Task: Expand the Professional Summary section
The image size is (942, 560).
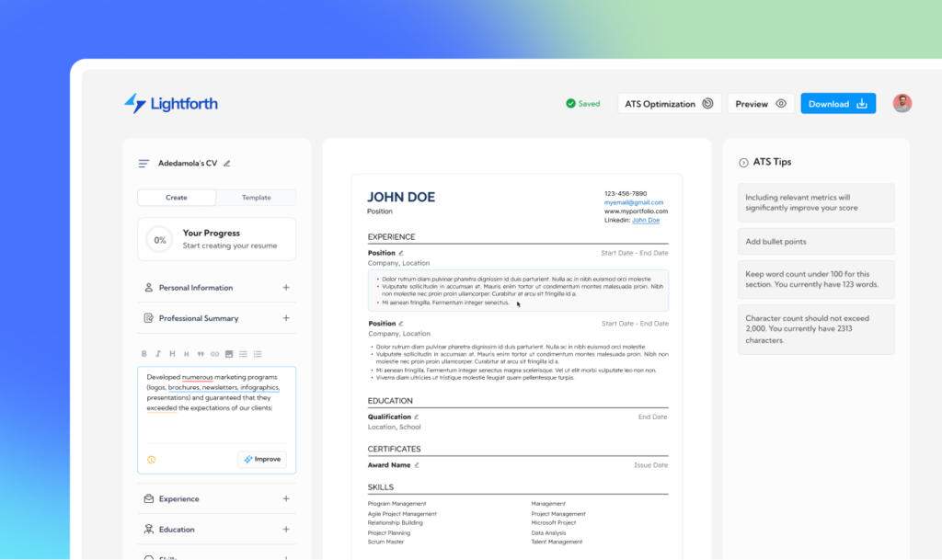Action: coord(286,318)
